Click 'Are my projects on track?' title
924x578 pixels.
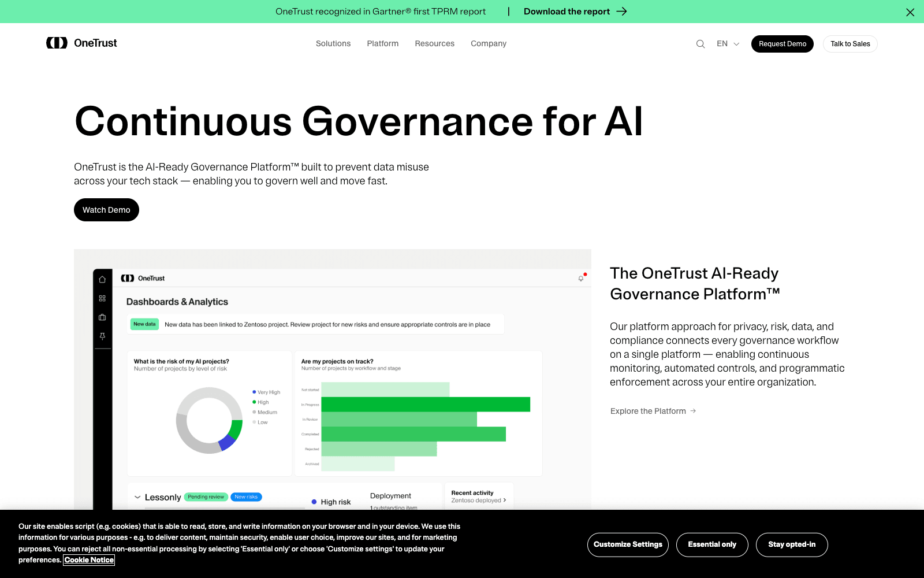(337, 361)
